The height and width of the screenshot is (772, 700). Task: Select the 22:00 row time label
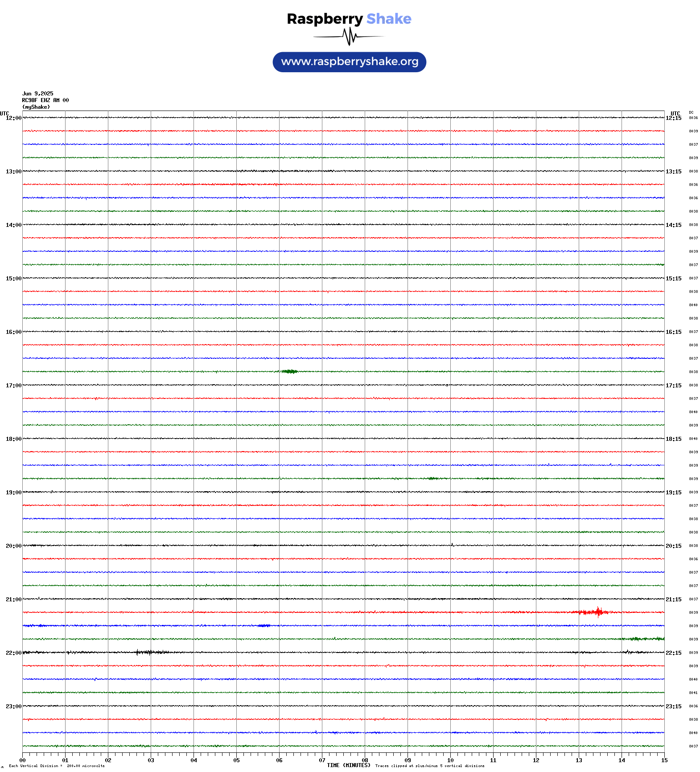tap(13, 653)
